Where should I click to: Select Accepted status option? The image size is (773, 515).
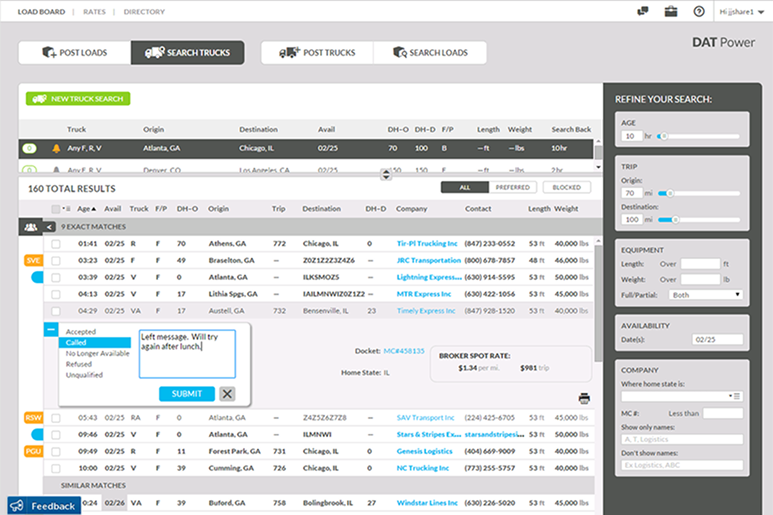(x=81, y=332)
